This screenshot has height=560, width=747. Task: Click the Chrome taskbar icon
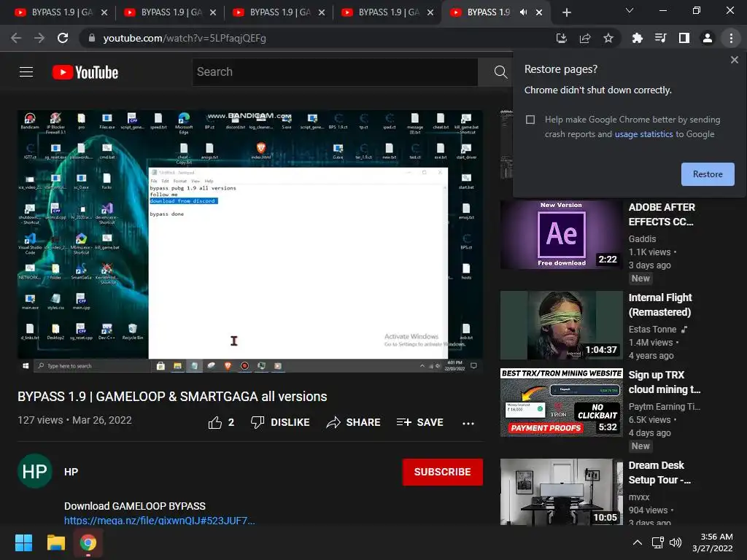88,542
